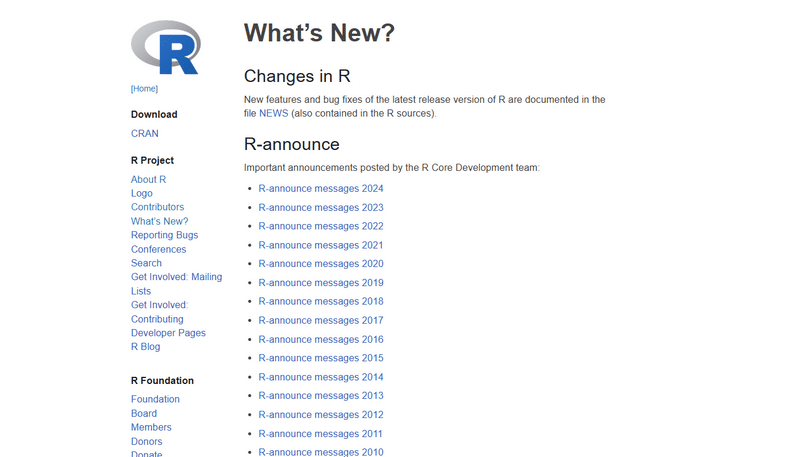View R-announce messages 2021

[x=320, y=245]
